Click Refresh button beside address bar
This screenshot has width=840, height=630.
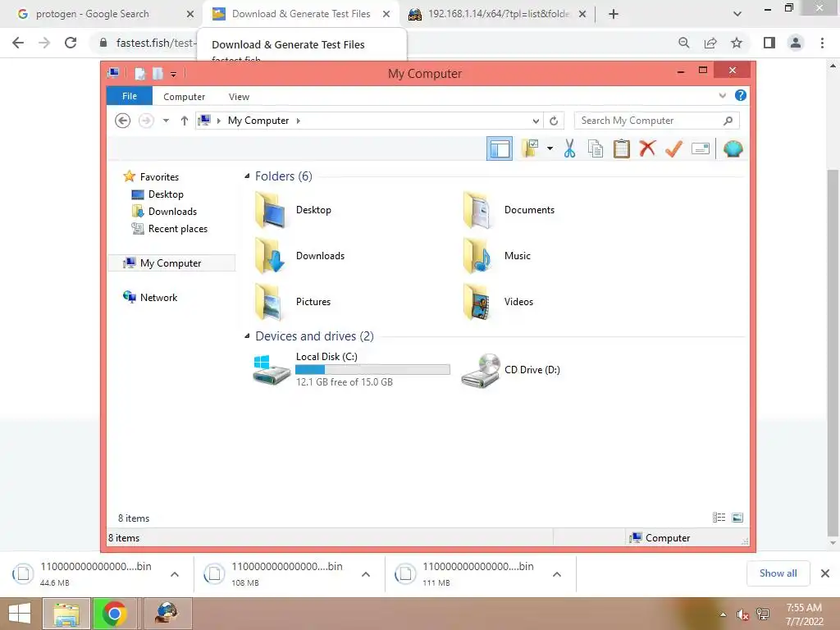point(554,121)
